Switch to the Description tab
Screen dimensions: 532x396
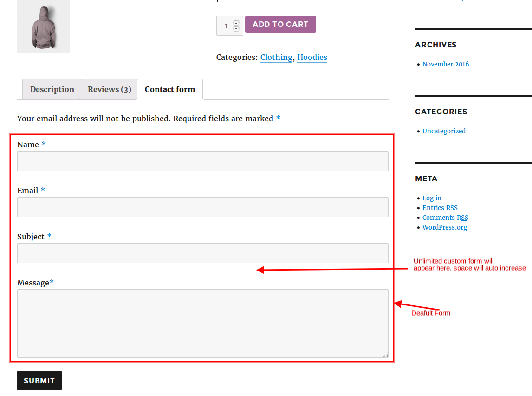pyautogui.click(x=52, y=89)
